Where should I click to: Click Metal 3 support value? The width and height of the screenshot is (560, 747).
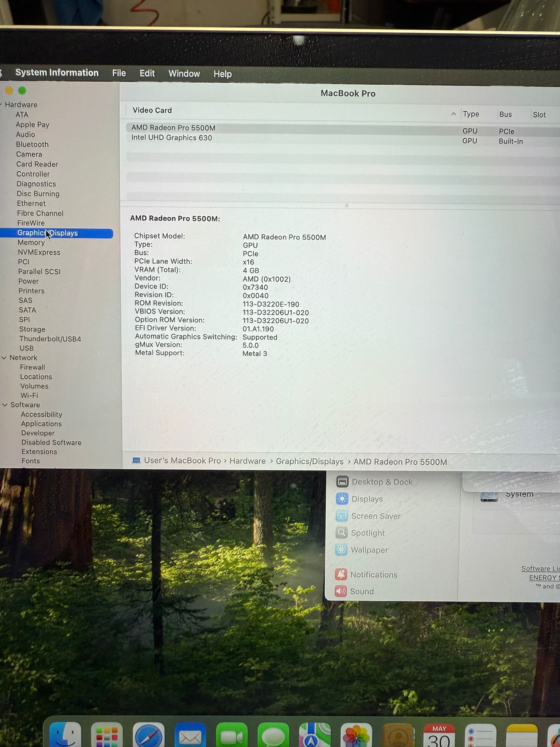[x=255, y=353]
